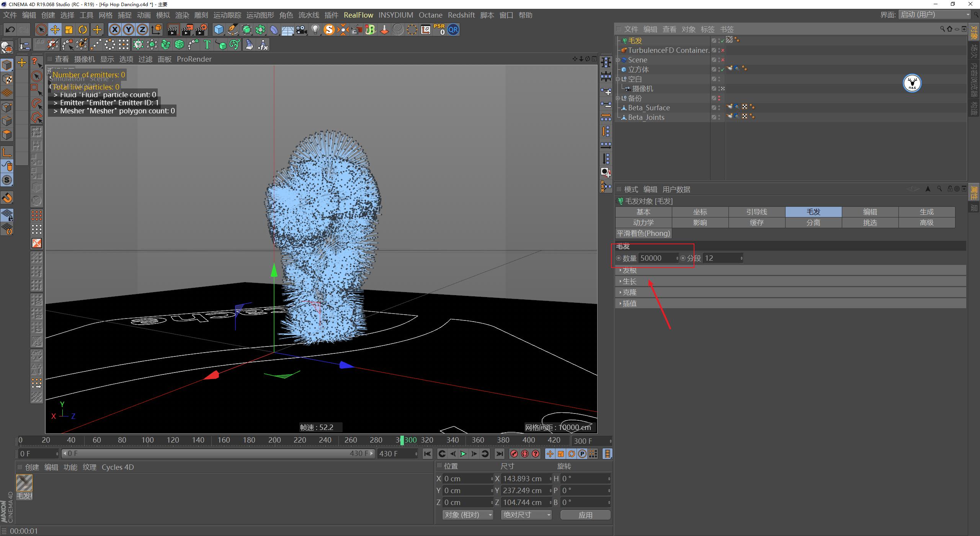Create a Cube primitive from the toolbar
Image resolution: width=980 pixels, height=536 pixels.
click(x=219, y=29)
